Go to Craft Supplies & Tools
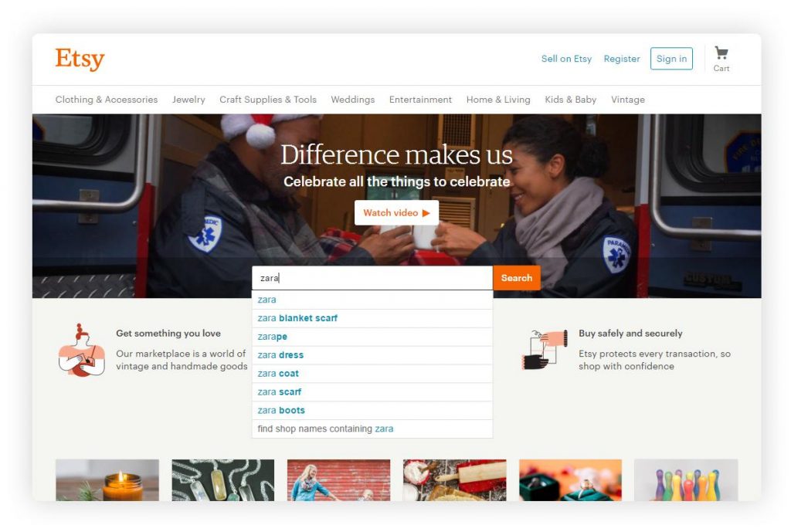This screenshot has width=791, height=532. (x=268, y=100)
